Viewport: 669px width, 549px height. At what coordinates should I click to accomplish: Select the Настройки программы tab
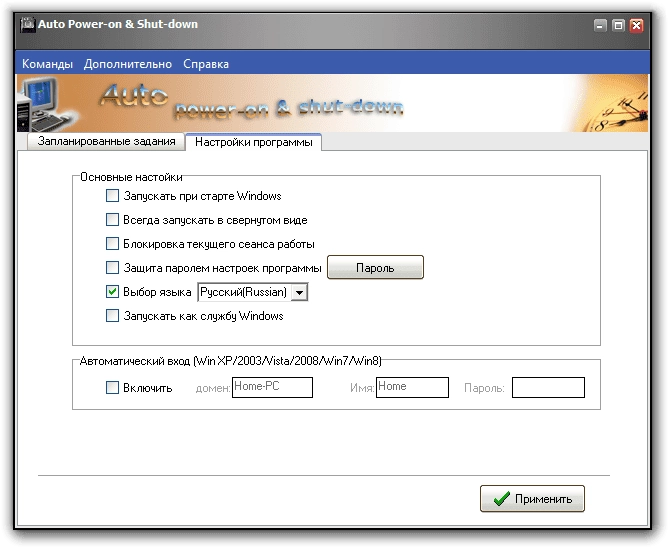253,142
